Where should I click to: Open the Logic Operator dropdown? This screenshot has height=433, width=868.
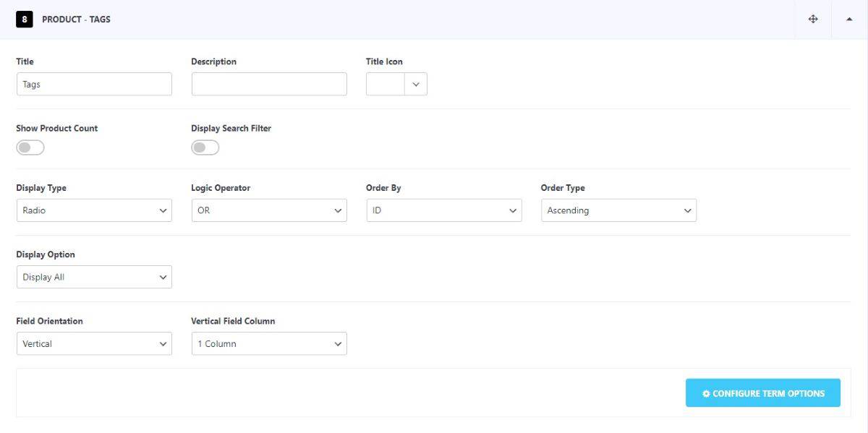[x=269, y=210]
